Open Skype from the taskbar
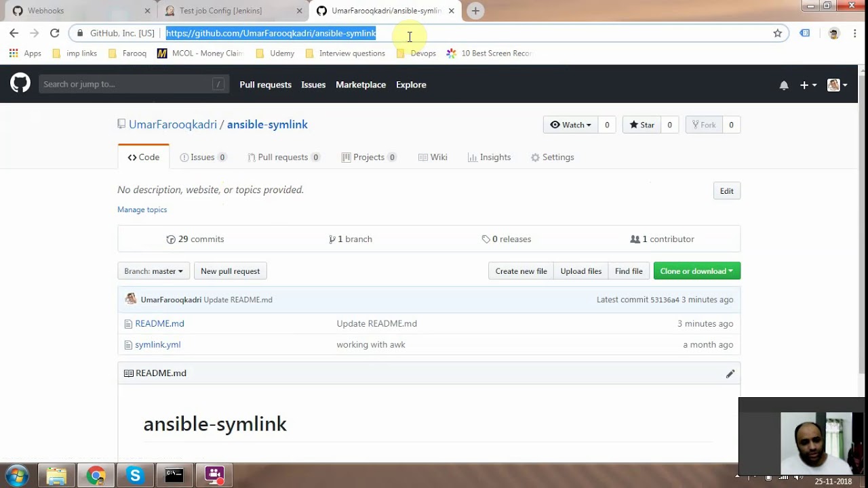This screenshot has width=868, height=488. click(135, 476)
